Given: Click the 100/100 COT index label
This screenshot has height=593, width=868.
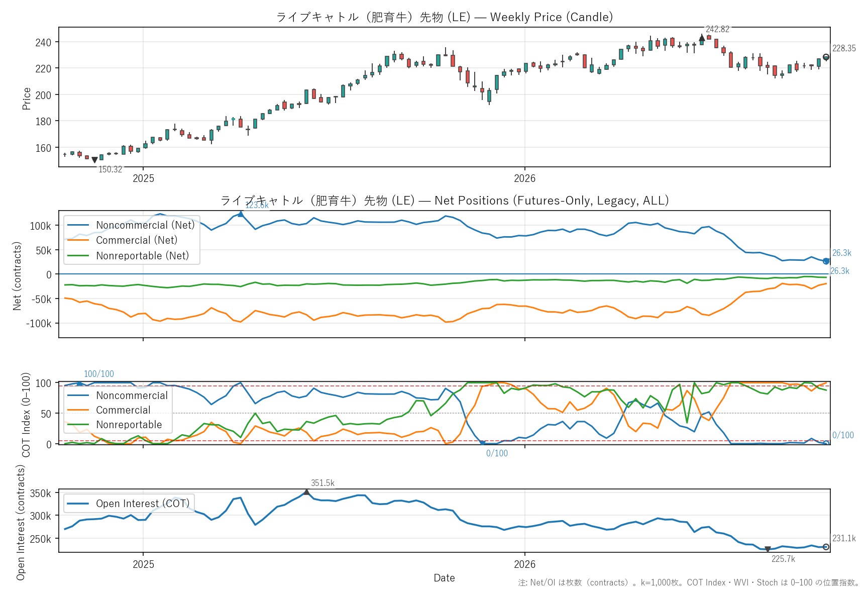Looking at the screenshot, I should pyautogui.click(x=99, y=374).
